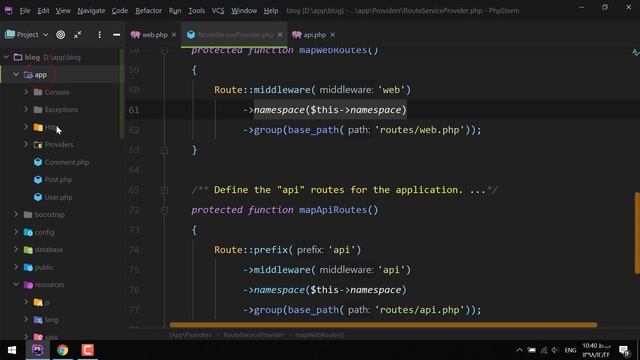
Task: Expand the bootstrap folder
Action: 16,214
